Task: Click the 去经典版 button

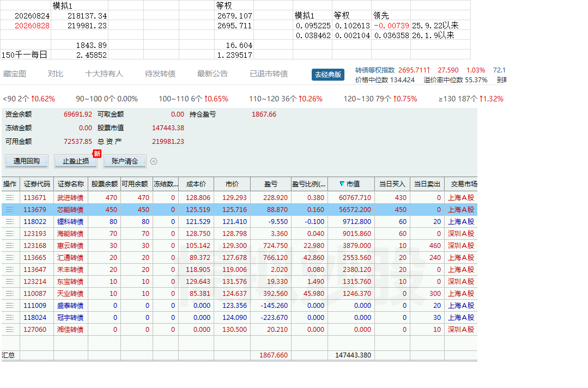Action: (328, 75)
